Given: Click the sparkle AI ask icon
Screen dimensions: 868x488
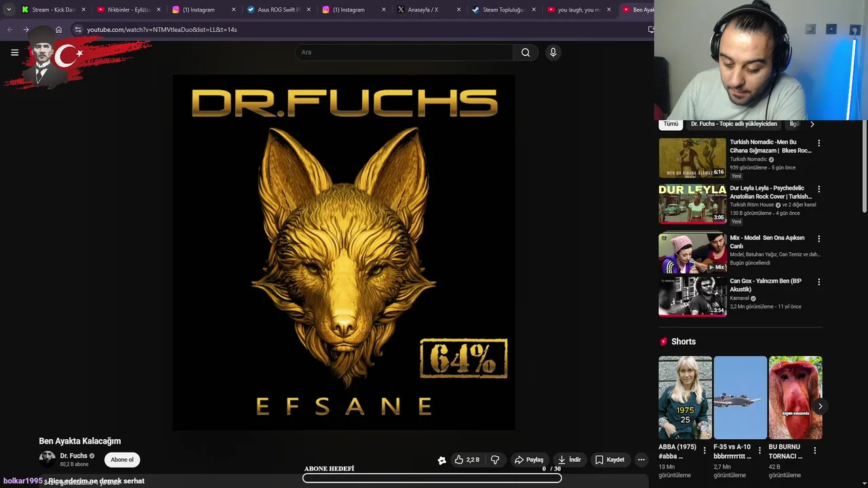Looking at the screenshot, I should (x=441, y=460).
